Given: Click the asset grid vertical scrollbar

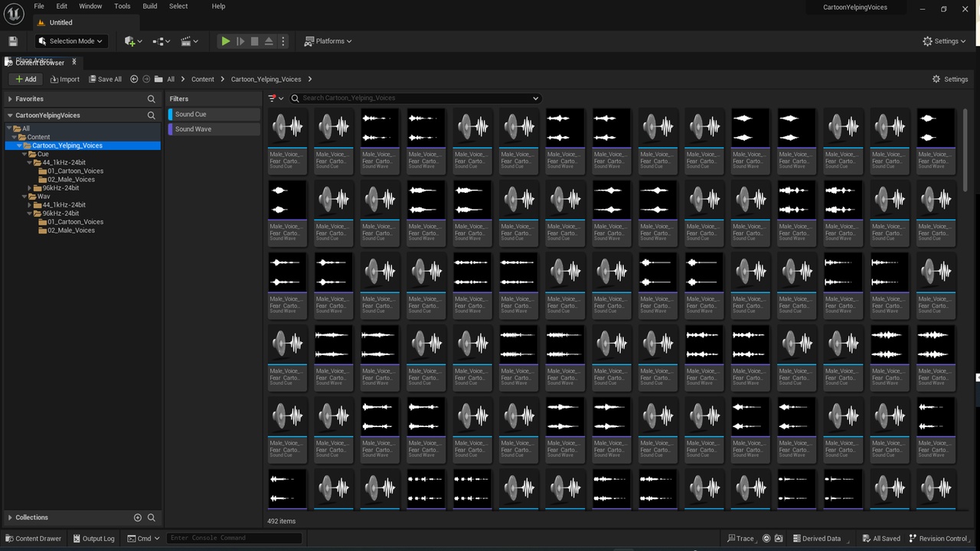Looking at the screenshot, I should (965, 150).
